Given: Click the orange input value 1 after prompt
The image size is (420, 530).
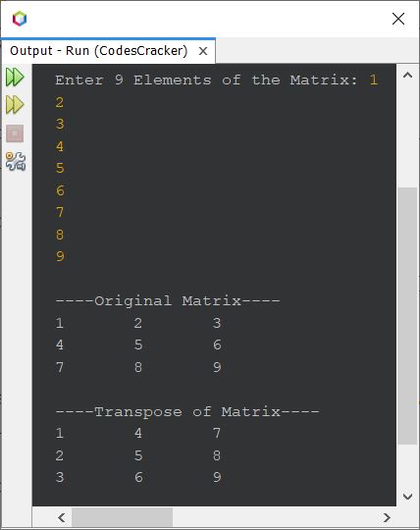Looking at the screenshot, I should point(373,80).
